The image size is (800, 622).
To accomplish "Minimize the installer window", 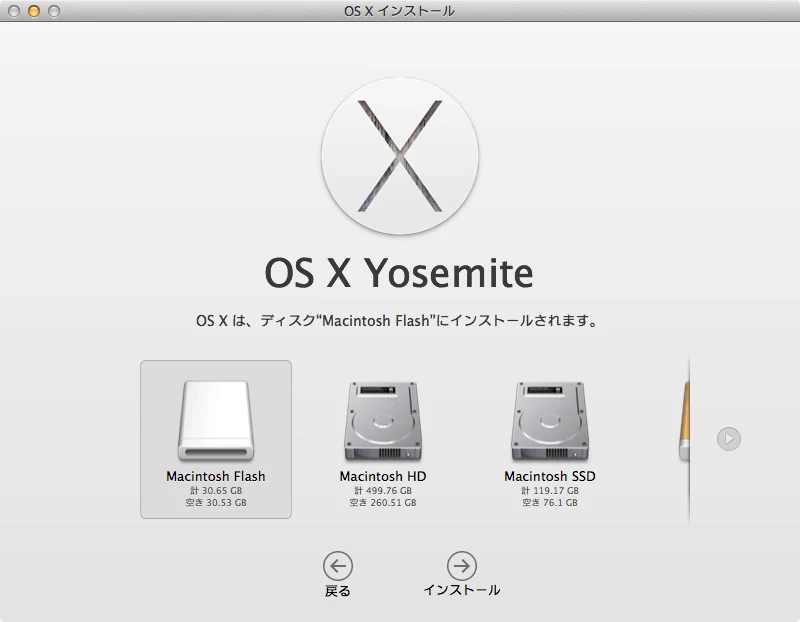I will 34,11.
